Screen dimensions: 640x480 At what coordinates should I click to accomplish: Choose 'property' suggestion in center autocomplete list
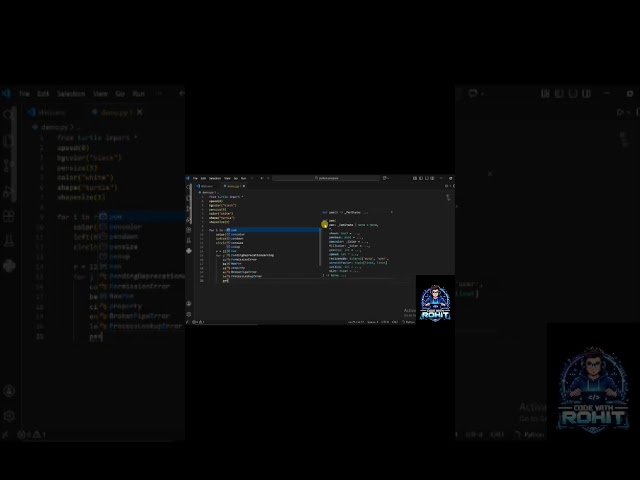pos(273,268)
